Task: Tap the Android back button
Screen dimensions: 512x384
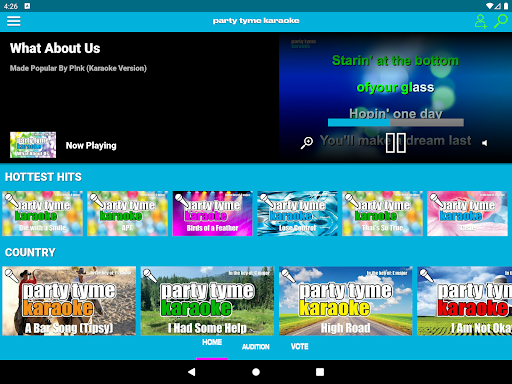Action: (x=192, y=372)
